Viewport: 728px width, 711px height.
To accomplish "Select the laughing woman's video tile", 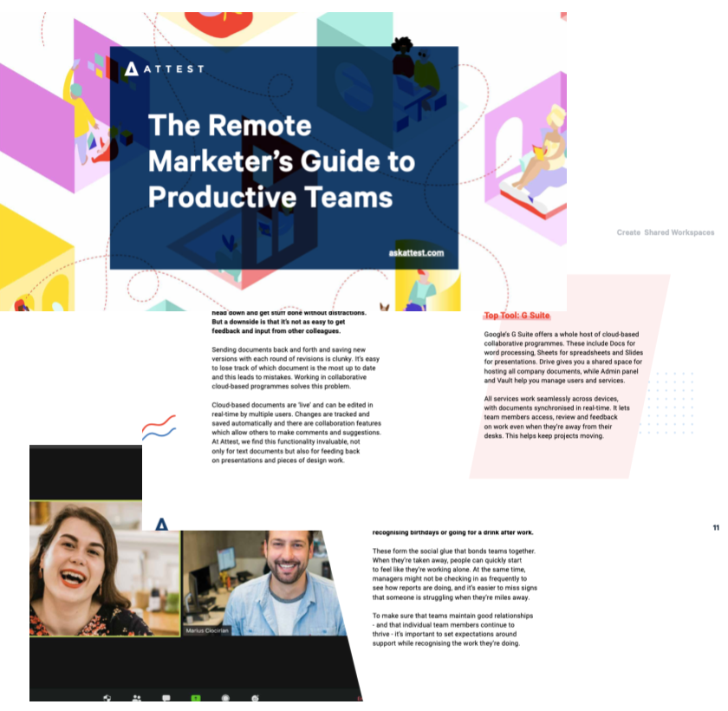I will click(x=104, y=568).
